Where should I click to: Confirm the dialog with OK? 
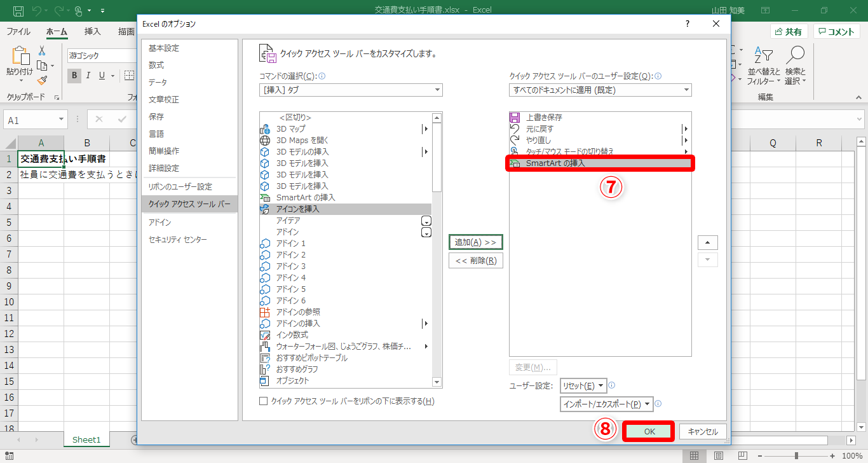click(649, 431)
